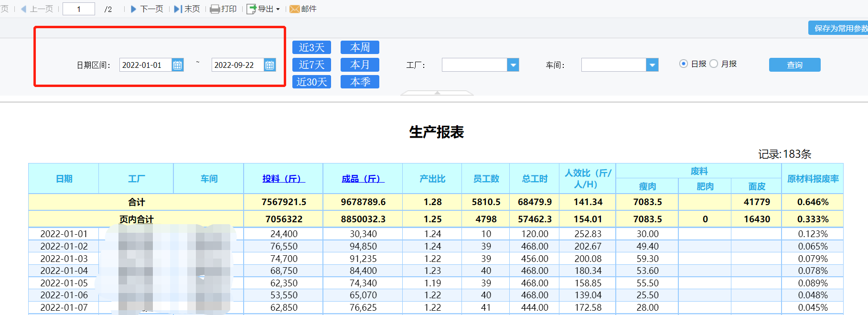This screenshot has height=315, width=868.
Task: Click the 保存为常用参数 button
Action: pos(838,28)
